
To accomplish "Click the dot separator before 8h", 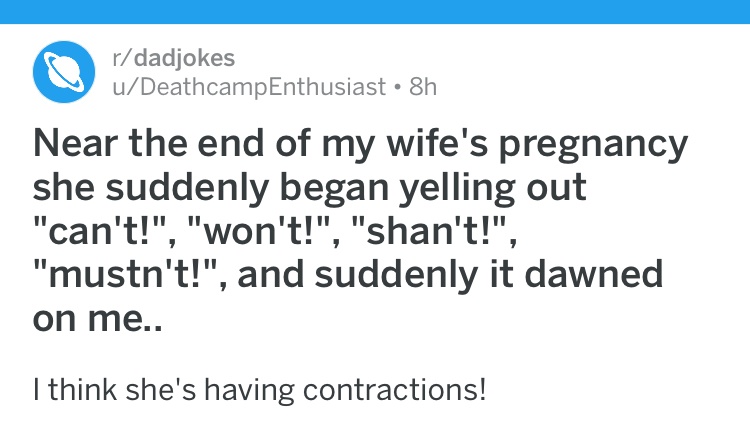I will 397,88.
